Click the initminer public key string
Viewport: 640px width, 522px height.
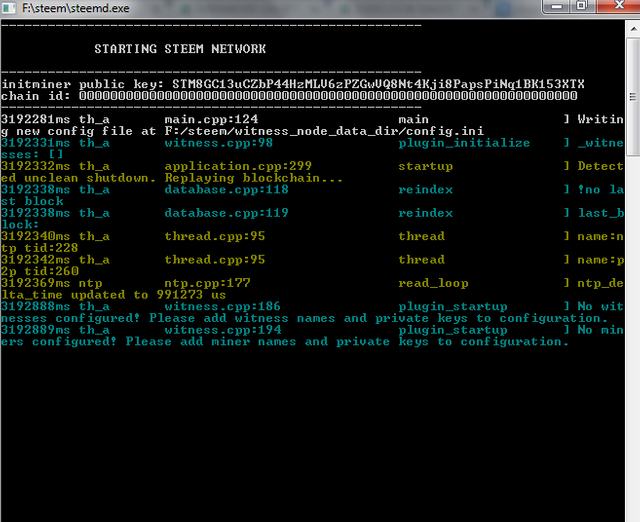click(378, 84)
